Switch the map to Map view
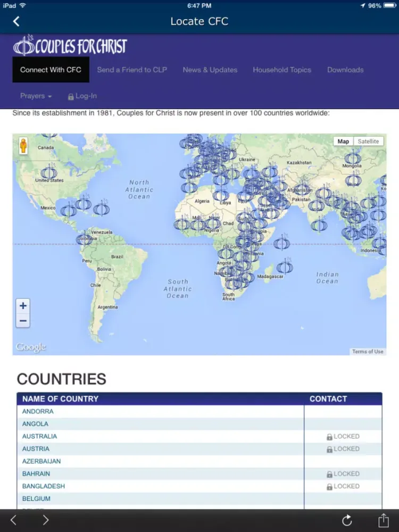 (343, 142)
